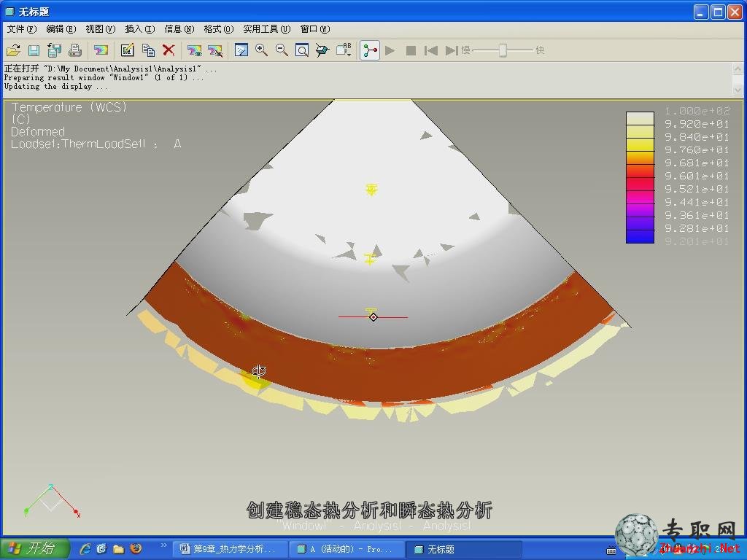
Task: Toggle the highlighted animation control button
Action: click(370, 50)
